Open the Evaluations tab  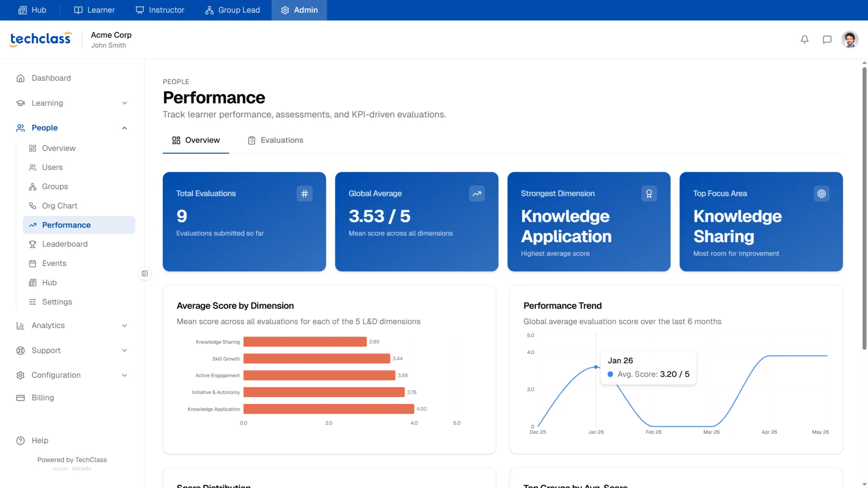(275, 140)
